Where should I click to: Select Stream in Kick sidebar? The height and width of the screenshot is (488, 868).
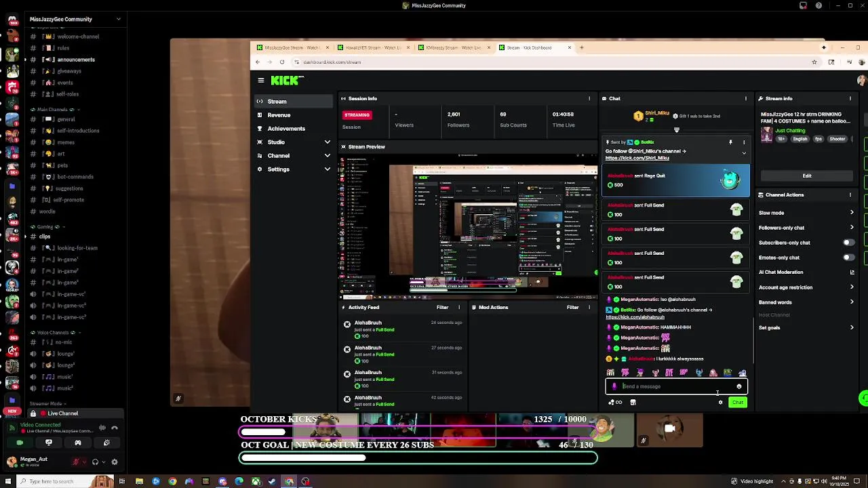click(293, 102)
